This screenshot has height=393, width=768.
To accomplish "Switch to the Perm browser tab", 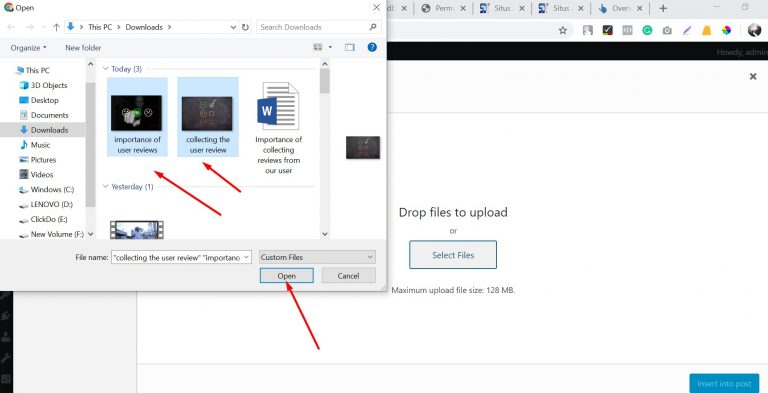I will (444, 8).
